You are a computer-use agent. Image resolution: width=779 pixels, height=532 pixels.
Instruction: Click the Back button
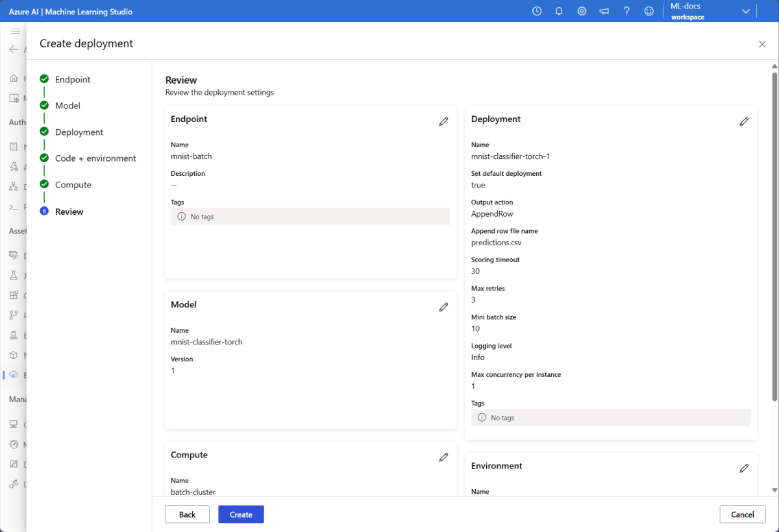point(187,514)
